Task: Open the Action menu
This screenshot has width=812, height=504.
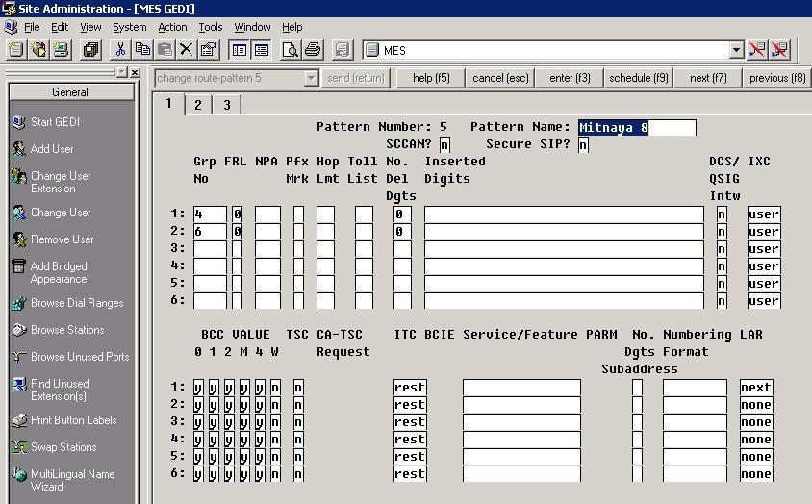Action: click(172, 27)
